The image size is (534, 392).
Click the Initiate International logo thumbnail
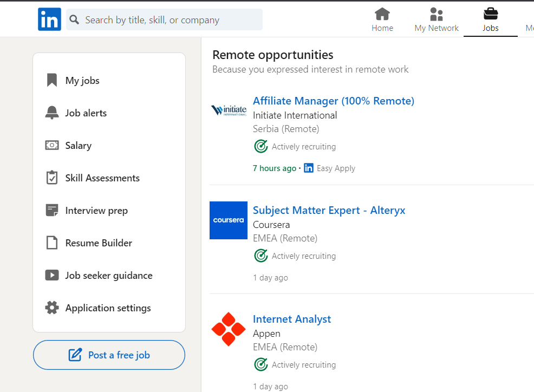229,110
